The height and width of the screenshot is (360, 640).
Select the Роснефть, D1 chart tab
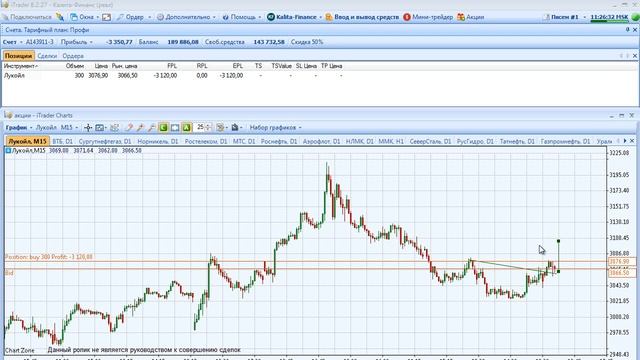(279, 141)
